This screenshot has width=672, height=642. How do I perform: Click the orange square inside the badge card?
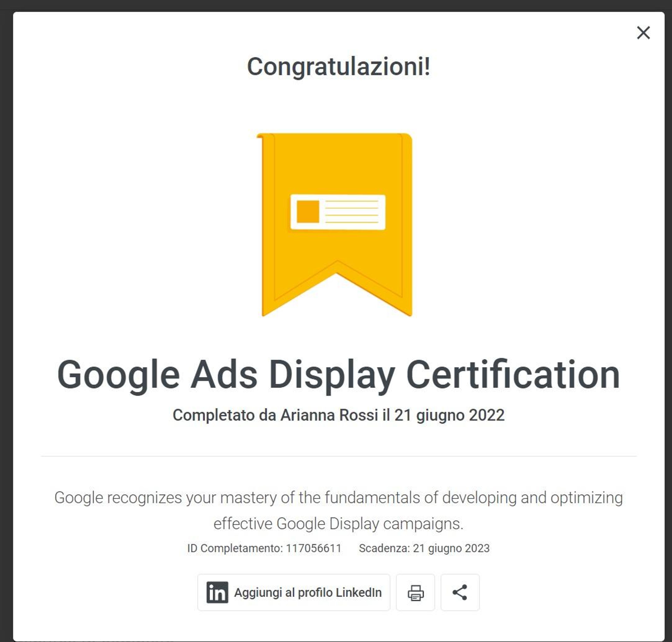[x=308, y=211]
